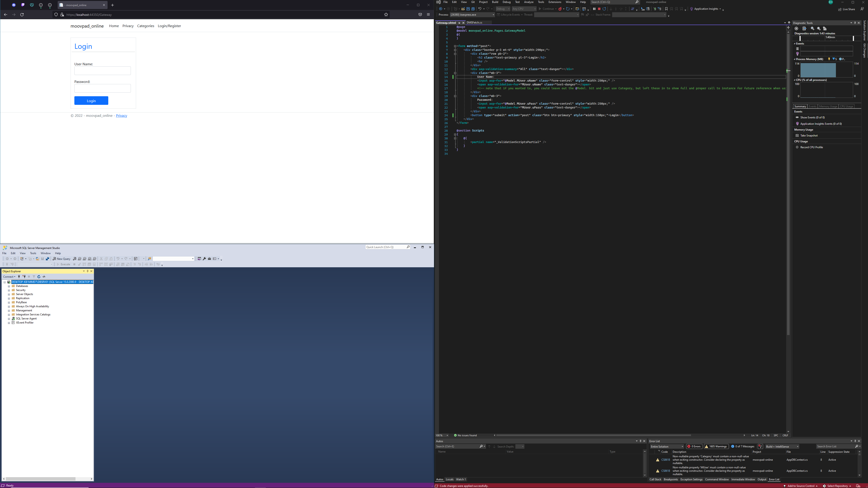The height and width of the screenshot is (488, 868).
Task: Switch to Memory Usage tab in Diagnostic Tools
Action: pos(828,106)
